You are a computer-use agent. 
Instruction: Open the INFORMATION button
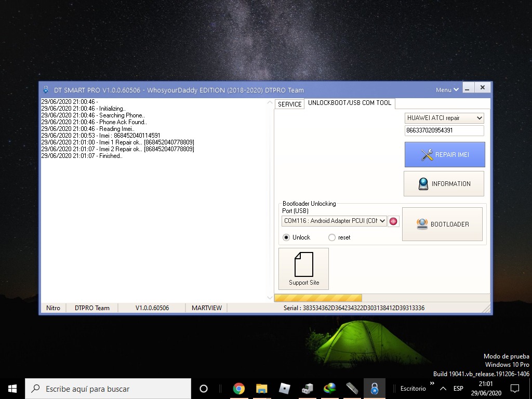(444, 183)
